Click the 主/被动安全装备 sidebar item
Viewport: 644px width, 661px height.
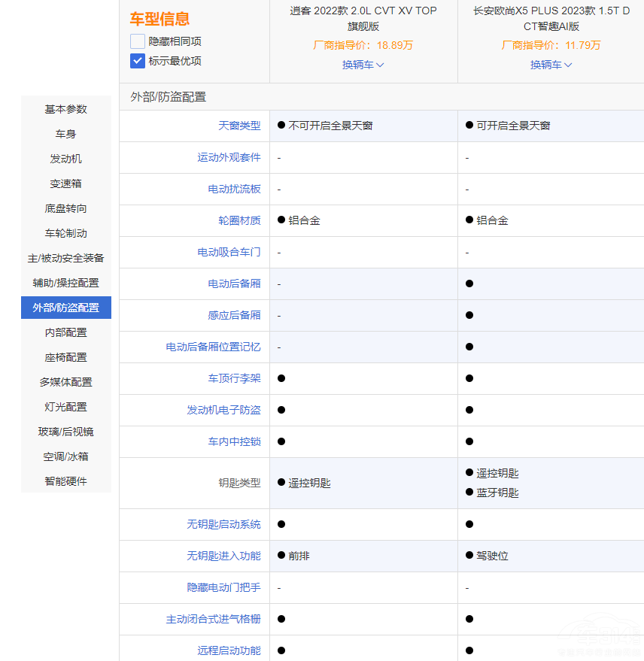(x=65, y=258)
